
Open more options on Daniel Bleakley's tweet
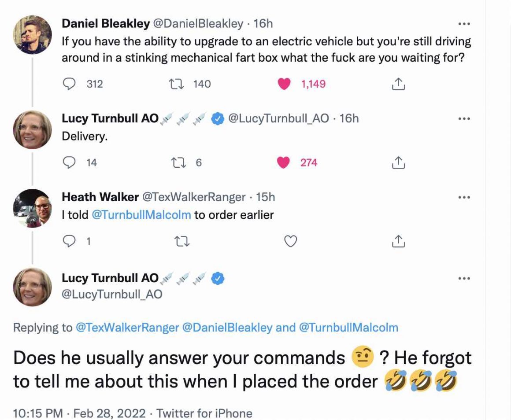click(464, 23)
